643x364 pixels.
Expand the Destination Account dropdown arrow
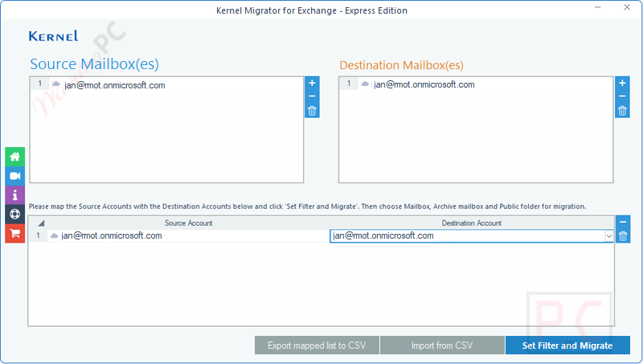(x=609, y=236)
